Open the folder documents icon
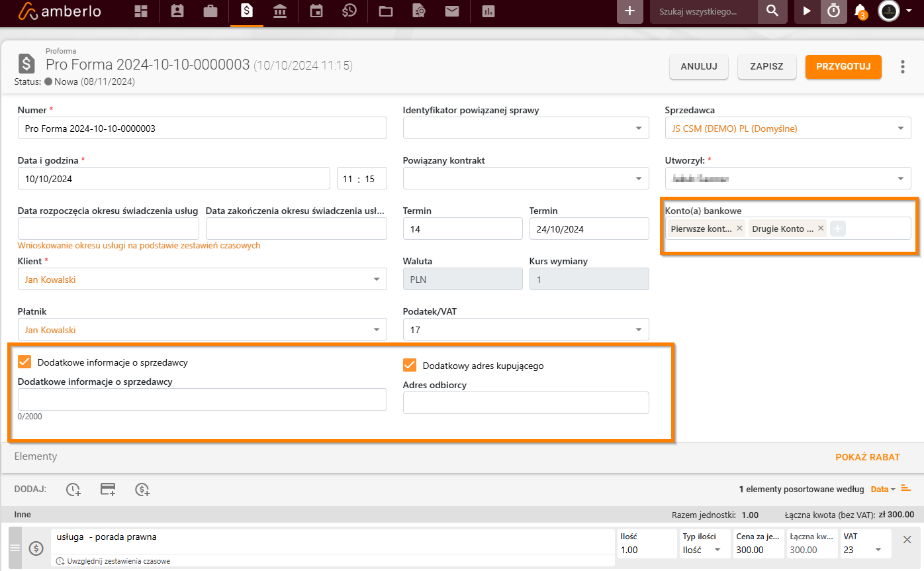The image size is (924, 571). (385, 11)
